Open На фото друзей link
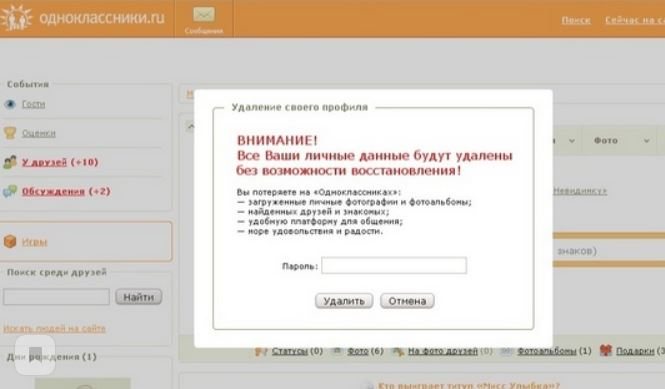Image resolution: width=665 pixels, height=389 pixels. [x=443, y=351]
